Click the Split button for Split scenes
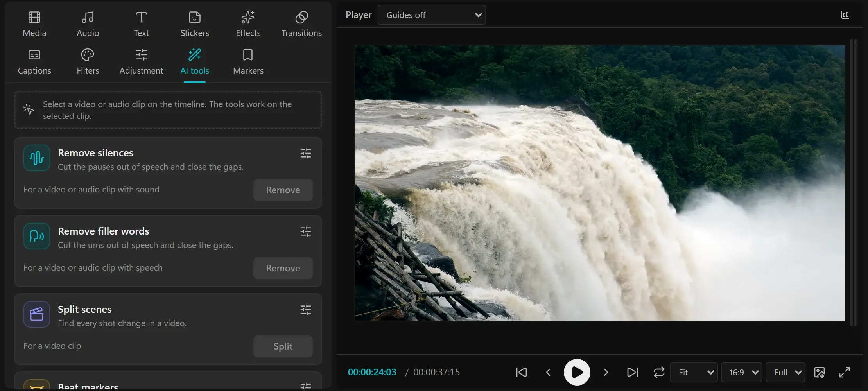 tap(283, 346)
